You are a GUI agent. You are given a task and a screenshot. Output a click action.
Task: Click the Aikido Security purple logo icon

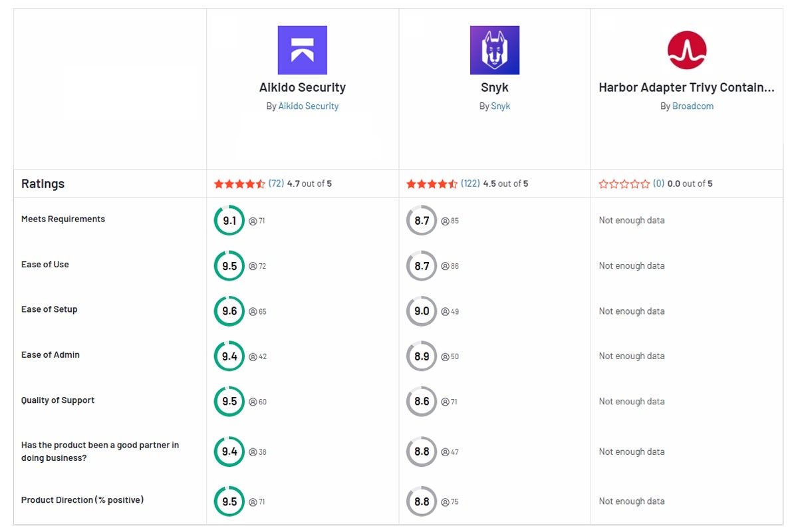(x=303, y=49)
